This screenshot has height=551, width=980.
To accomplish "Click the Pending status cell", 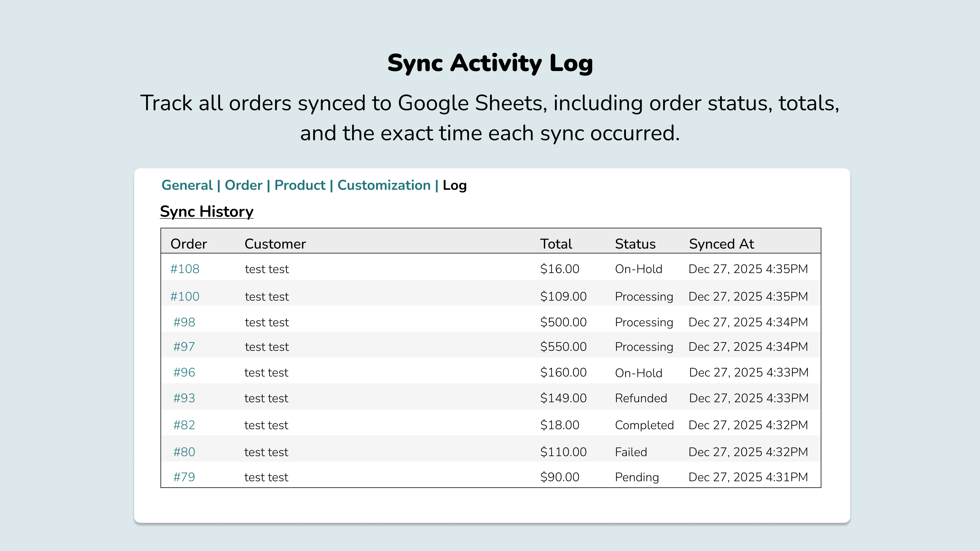I will point(637,477).
